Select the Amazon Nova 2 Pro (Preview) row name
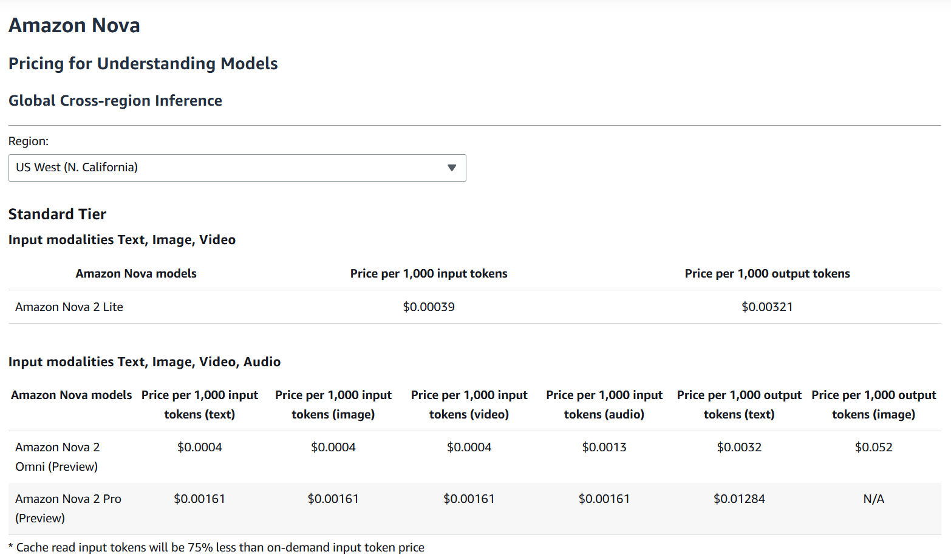Screen dimensions: 951x560 point(68,508)
